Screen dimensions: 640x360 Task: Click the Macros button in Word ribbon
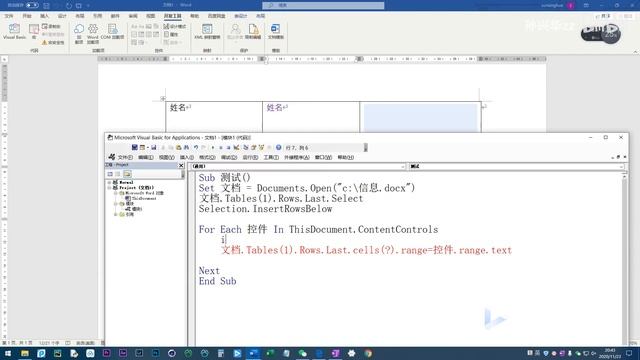tap(34, 31)
